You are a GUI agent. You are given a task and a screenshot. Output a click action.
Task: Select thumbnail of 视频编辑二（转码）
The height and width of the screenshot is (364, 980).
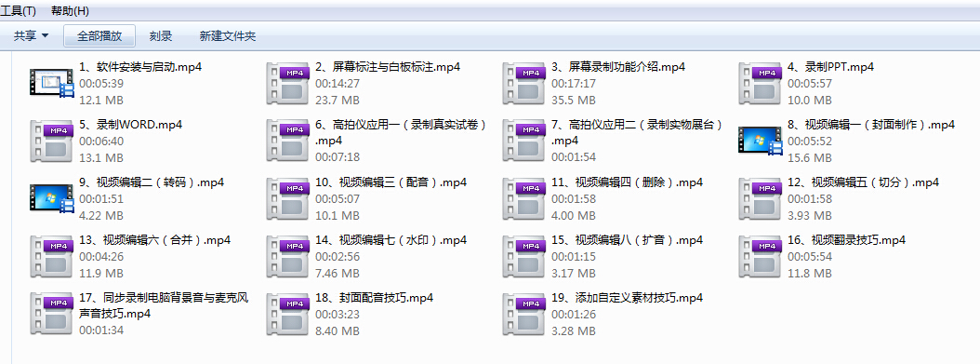point(51,197)
